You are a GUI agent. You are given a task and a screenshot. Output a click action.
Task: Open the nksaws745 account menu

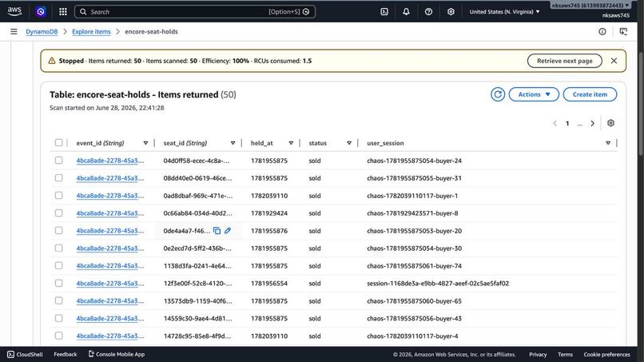click(590, 6)
